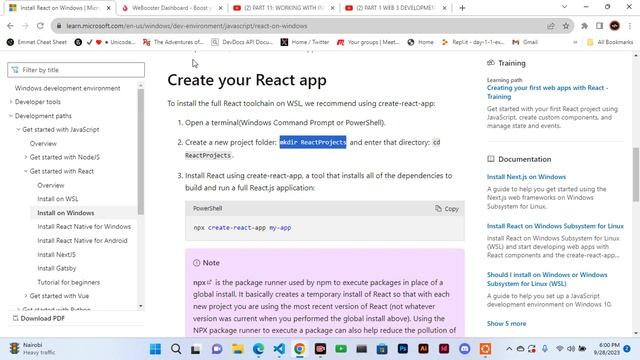Open the extensions puzzle icon
The image size is (640, 360).
point(584,26)
